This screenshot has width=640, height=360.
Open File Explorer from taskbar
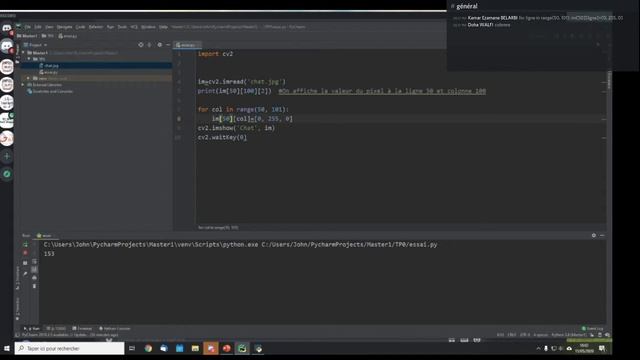(195, 348)
